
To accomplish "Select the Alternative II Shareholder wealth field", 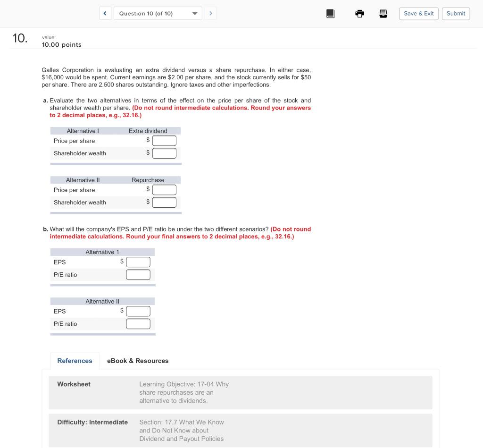I will pyautogui.click(x=164, y=202).
